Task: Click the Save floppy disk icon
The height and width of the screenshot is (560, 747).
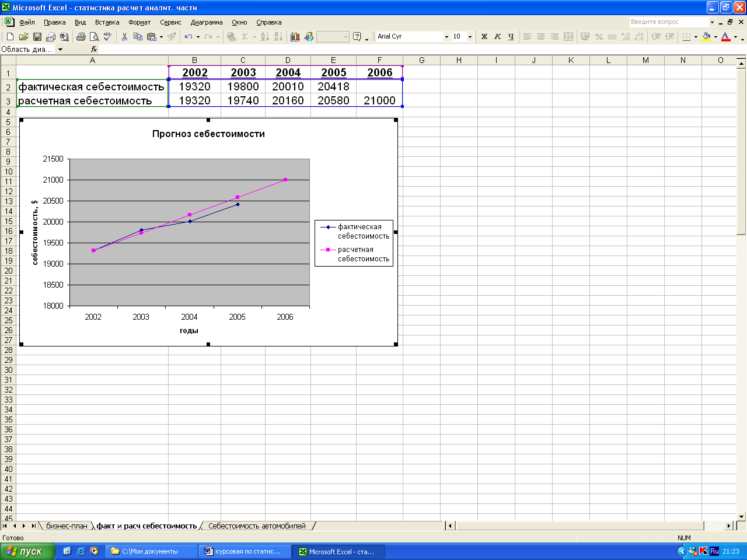Action: (37, 37)
